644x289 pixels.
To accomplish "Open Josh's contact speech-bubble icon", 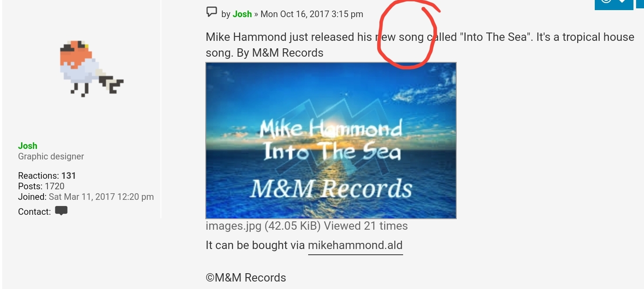I will pyautogui.click(x=61, y=211).
